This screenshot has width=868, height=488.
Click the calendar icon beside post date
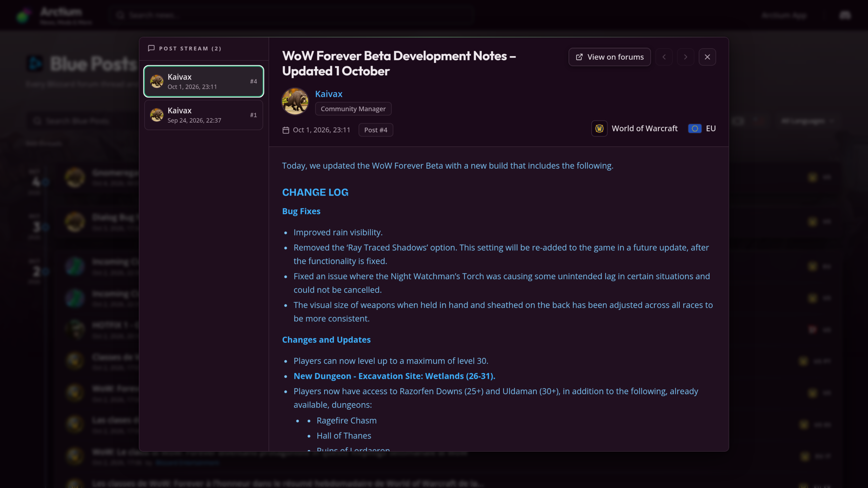click(x=286, y=130)
